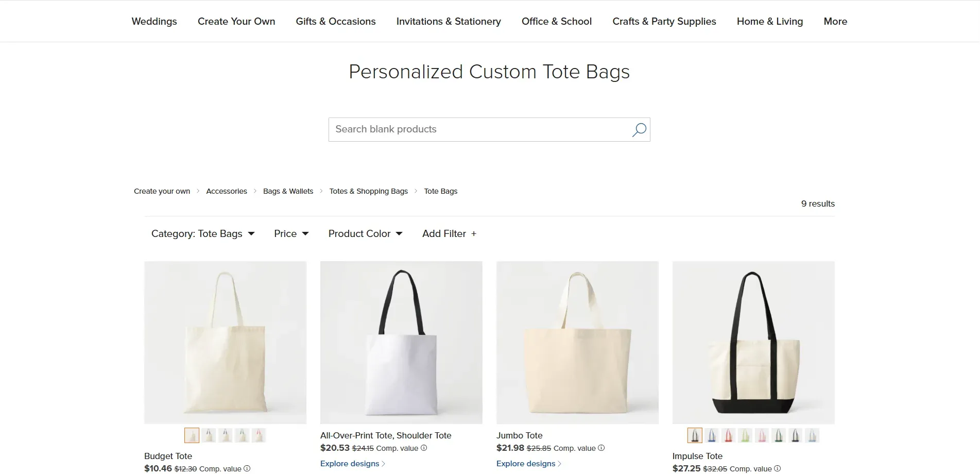
Task: Select the red handle variant of Impulse Tote
Action: [x=728, y=435]
